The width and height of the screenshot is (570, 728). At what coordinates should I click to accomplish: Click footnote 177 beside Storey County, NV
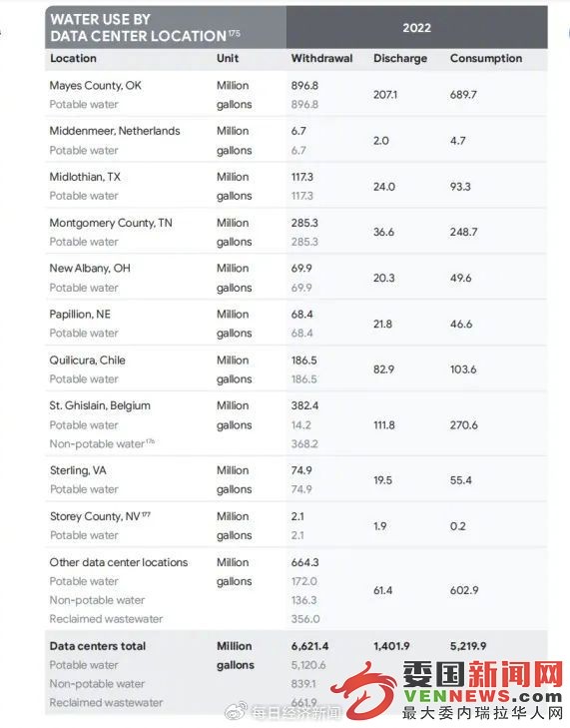coord(146,514)
